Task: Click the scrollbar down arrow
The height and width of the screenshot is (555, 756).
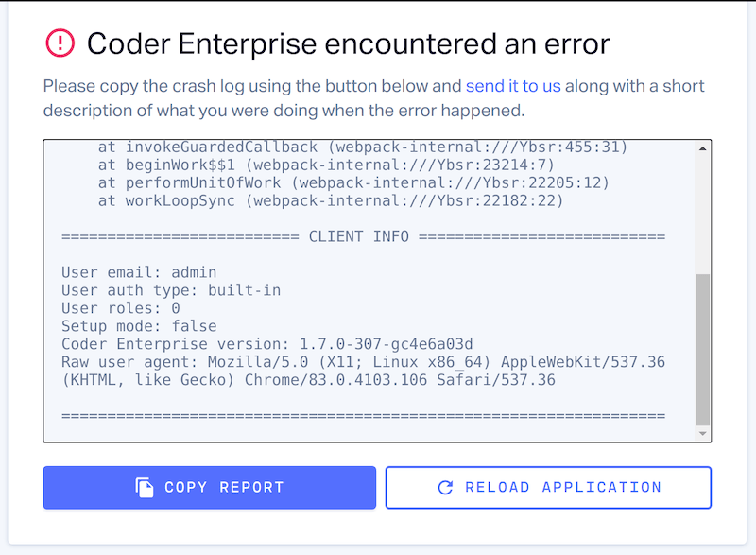Action: [x=700, y=432]
